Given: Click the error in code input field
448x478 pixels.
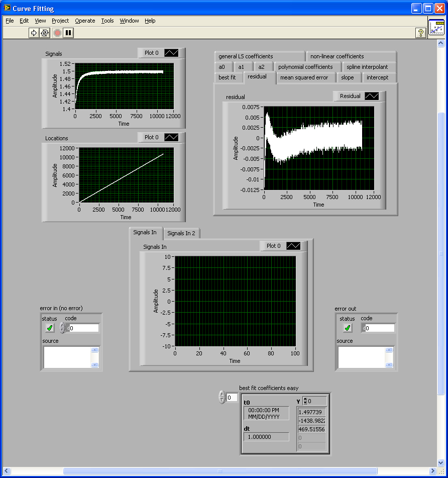Looking at the screenshot, I should point(84,328).
